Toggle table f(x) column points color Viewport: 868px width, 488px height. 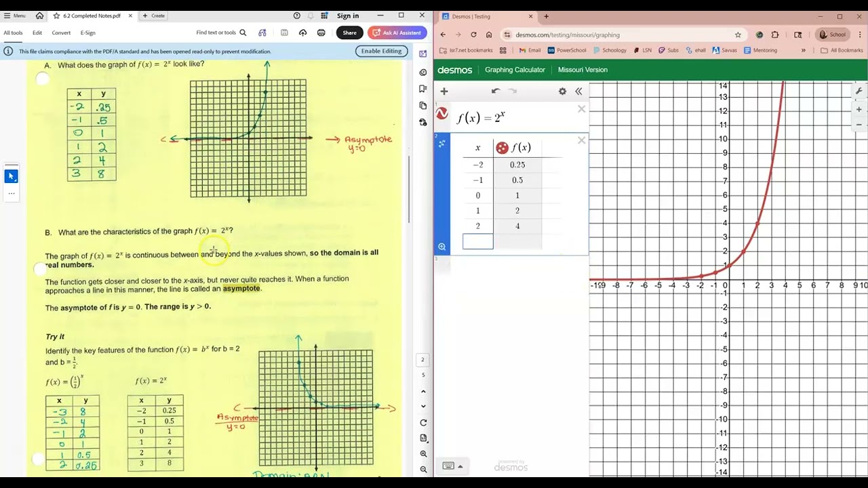click(502, 148)
